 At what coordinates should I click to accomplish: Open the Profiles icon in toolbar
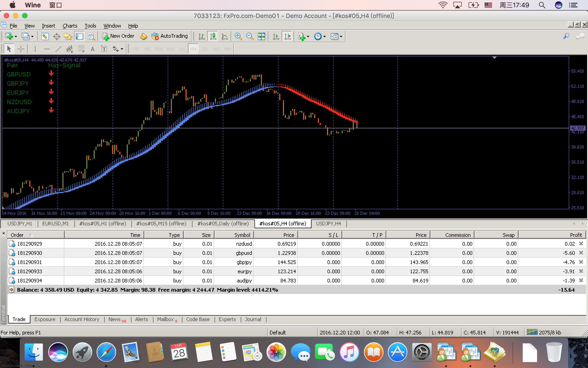tap(25, 36)
